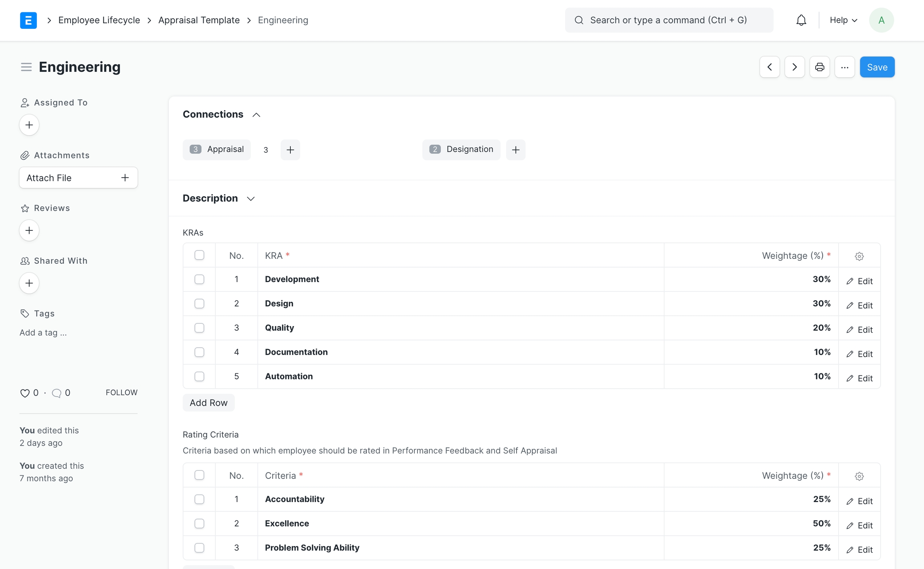Screen dimensions: 924x569
Task: Navigate to Appraisal Template breadcrumb
Action: (x=199, y=20)
